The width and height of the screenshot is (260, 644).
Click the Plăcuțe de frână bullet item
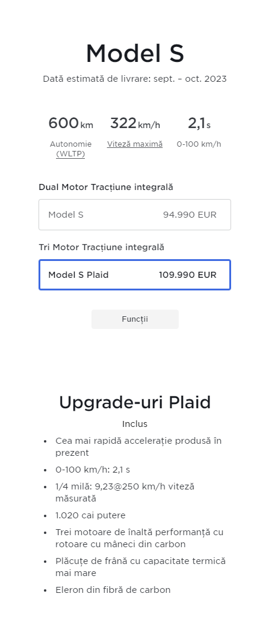tap(141, 567)
